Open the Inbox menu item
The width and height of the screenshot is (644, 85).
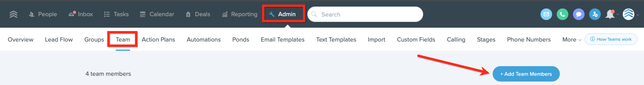pos(80,14)
